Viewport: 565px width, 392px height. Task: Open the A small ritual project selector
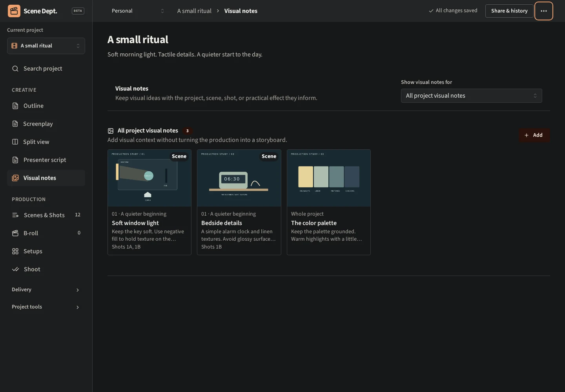pos(46,46)
